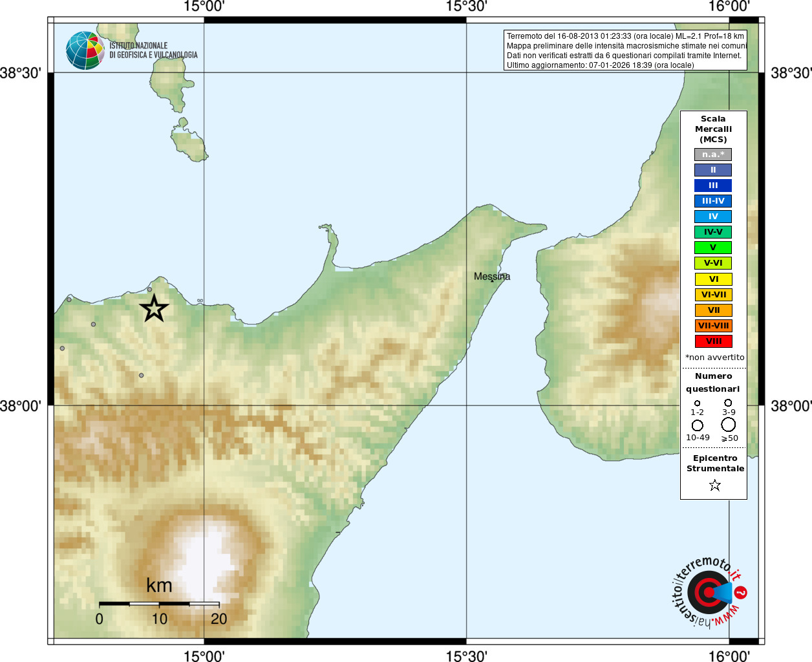Select the 1-2 questionnaires circle symbol

click(x=697, y=403)
